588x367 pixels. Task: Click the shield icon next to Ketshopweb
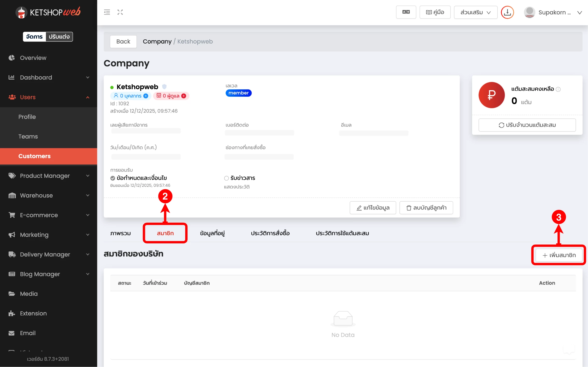pos(164,87)
